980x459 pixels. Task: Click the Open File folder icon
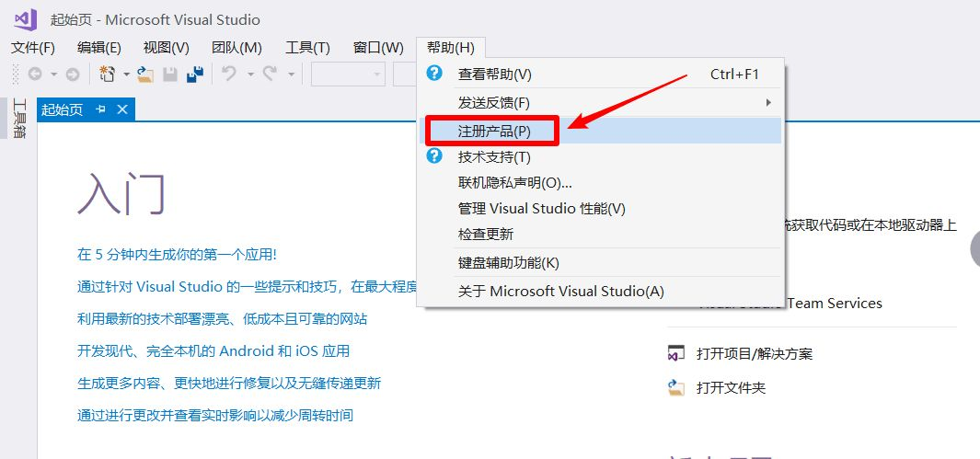coord(145,75)
